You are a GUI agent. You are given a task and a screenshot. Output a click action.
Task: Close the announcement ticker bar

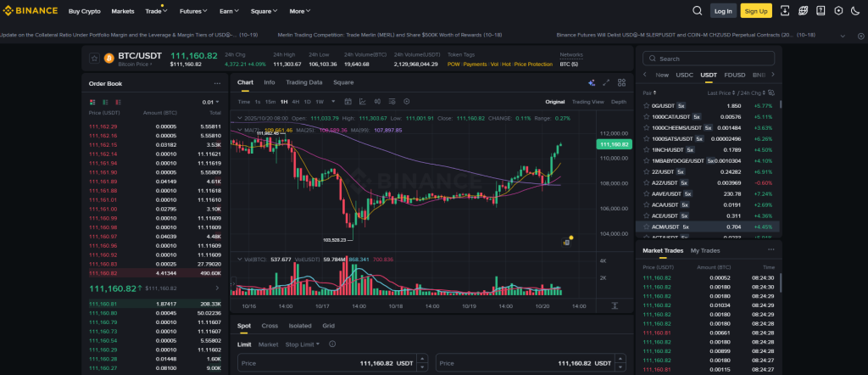(x=861, y=36)
